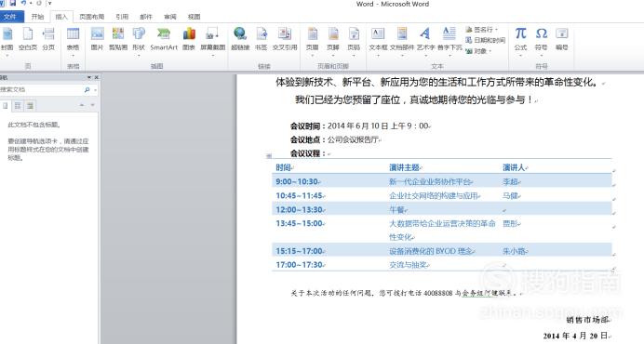644x344 pixels.
Task: Insert a cross-reference (交叉引用)
Action: (x=285, y=40)
